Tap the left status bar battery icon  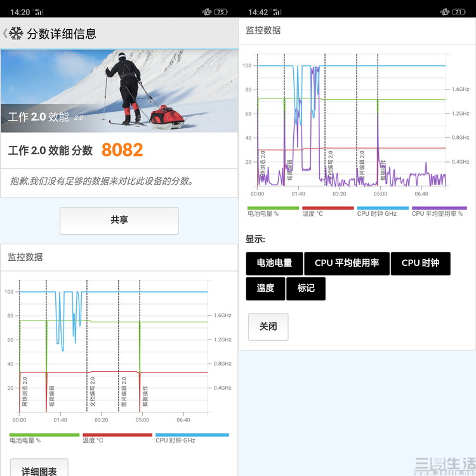(x=221, y=11)
